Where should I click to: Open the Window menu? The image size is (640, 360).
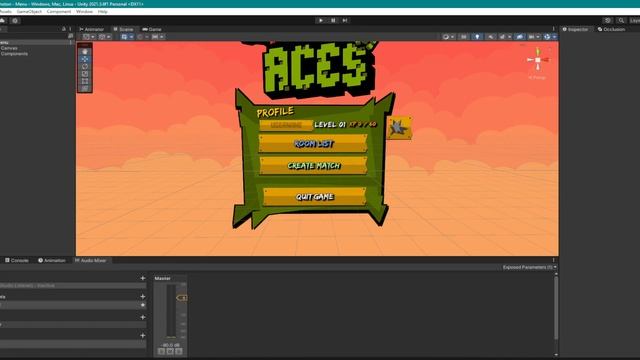84,11
